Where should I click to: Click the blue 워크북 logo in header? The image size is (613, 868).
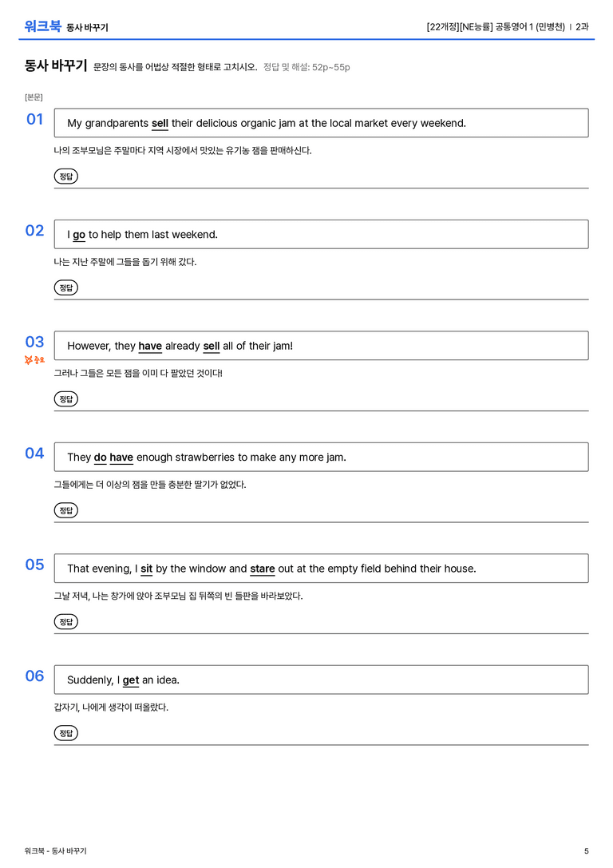pyautogui.click(x=42, y=26)
